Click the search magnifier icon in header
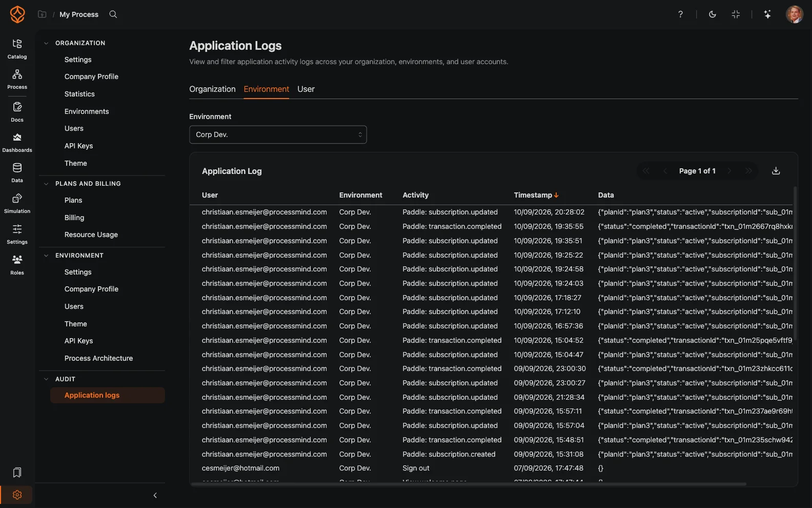 (113, 14)
